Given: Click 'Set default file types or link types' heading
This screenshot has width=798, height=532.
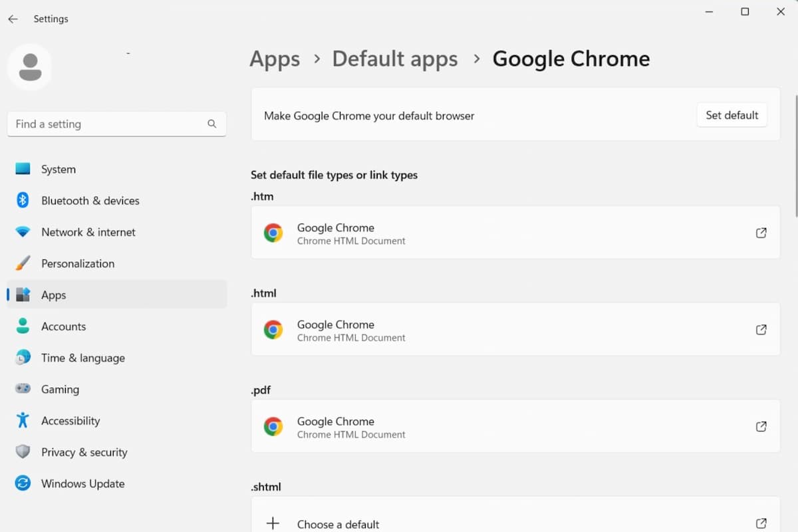Looking at the screenshot, I should [334, 175].
